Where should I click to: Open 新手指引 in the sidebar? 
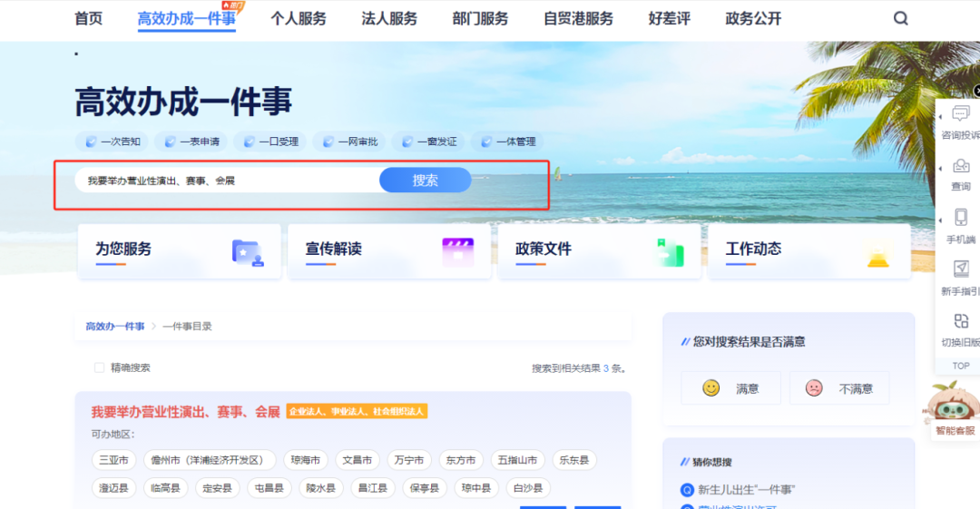[960, 278]
